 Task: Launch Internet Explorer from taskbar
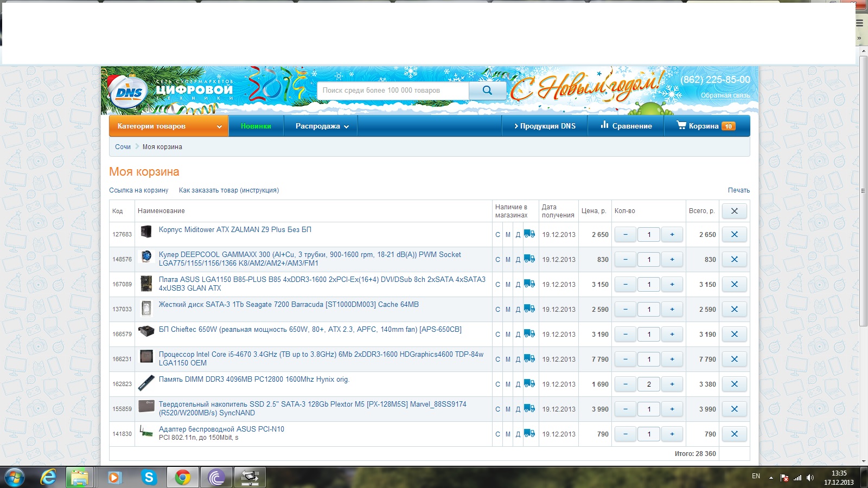tap(48, 477)
